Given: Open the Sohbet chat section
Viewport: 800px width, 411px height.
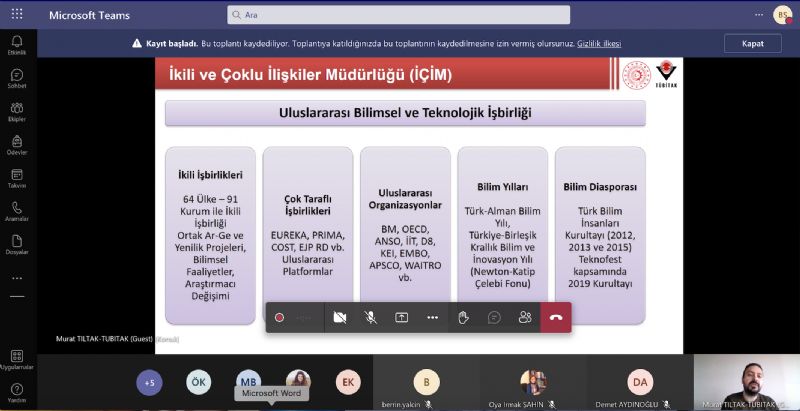Looking at the screenshot, I should tap(17, 78).
